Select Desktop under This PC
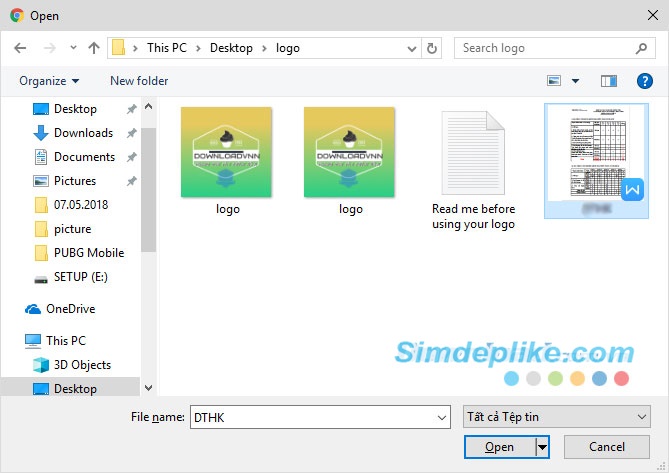Image resolution: width=669 pixels, height=473 pixels. point(75,389)
